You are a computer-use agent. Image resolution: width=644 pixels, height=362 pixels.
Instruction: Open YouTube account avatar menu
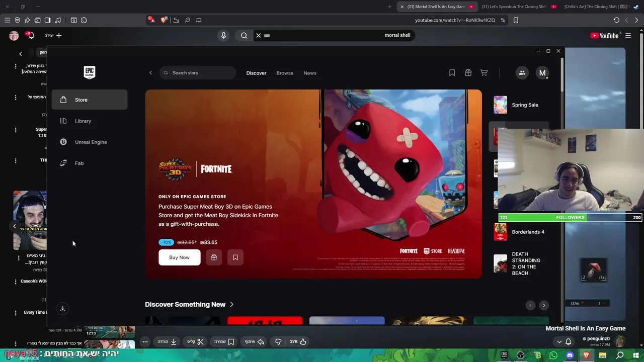[14, 36]
